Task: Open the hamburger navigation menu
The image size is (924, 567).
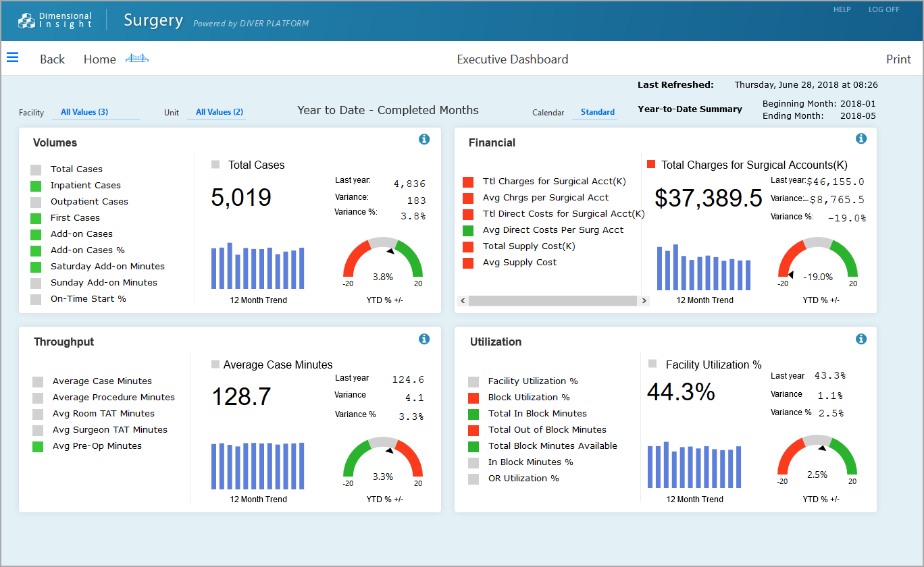Action: click(x=12, y=57)
